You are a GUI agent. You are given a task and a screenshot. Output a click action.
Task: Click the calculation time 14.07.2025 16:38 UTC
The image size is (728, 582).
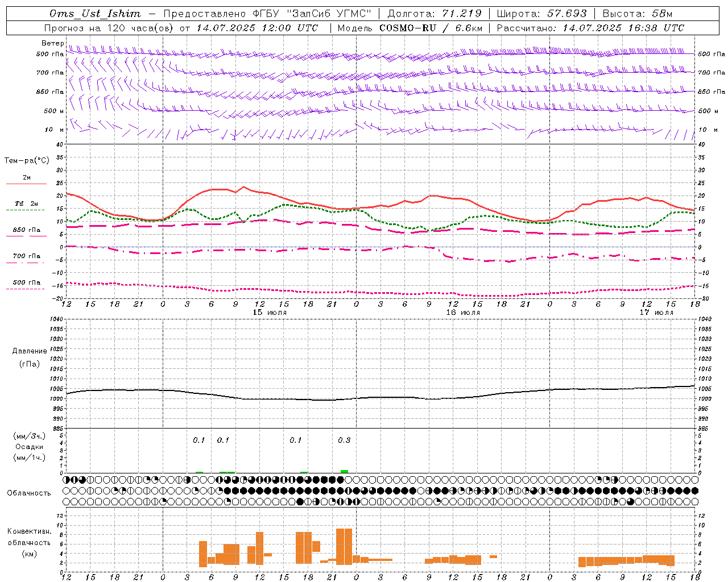(x=623, y=28)
